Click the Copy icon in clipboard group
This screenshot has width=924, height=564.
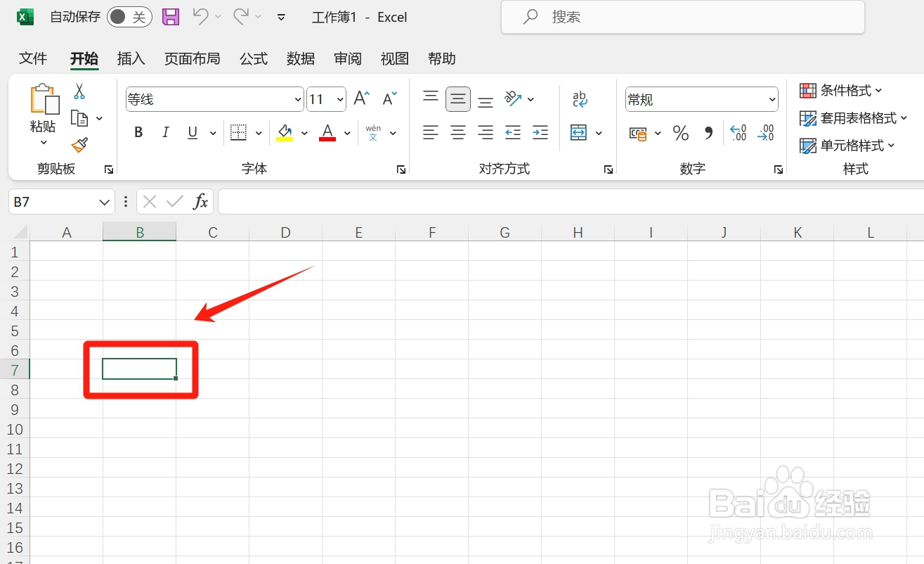79,118
